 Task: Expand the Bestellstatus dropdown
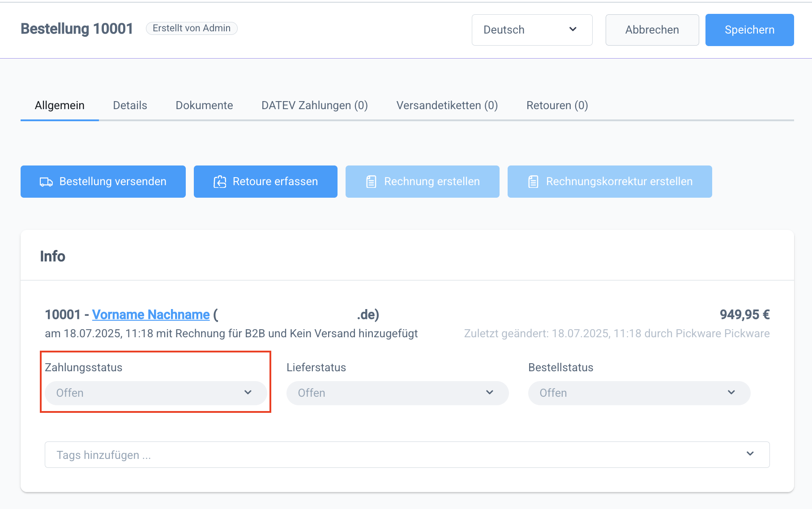[x=639, y=393]
